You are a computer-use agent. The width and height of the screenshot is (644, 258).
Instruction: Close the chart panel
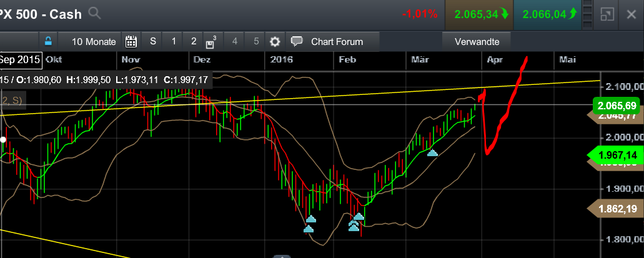pos(632,14)
